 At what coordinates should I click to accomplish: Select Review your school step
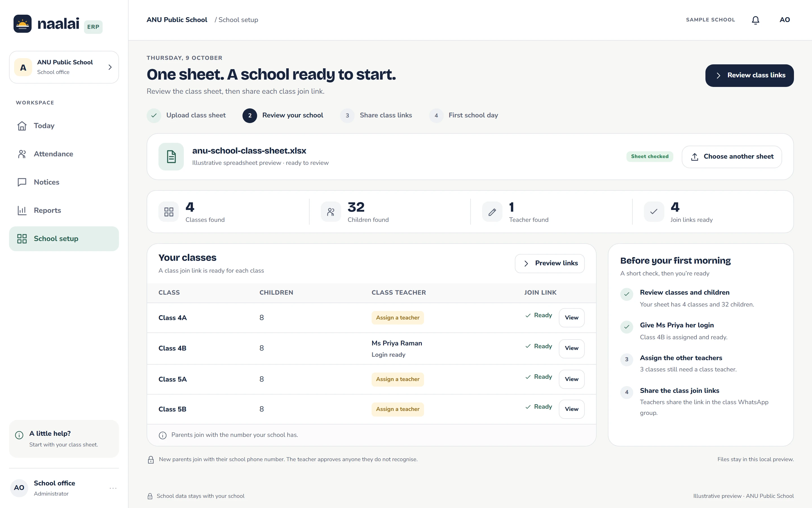tap(283, 116)
